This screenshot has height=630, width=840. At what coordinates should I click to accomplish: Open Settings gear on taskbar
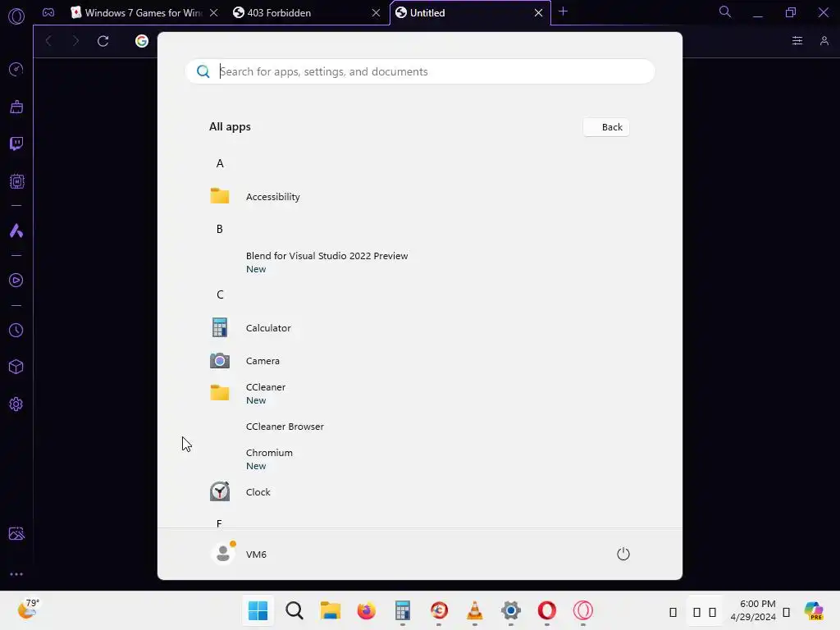pyautogui.click(x=511, y=610)
